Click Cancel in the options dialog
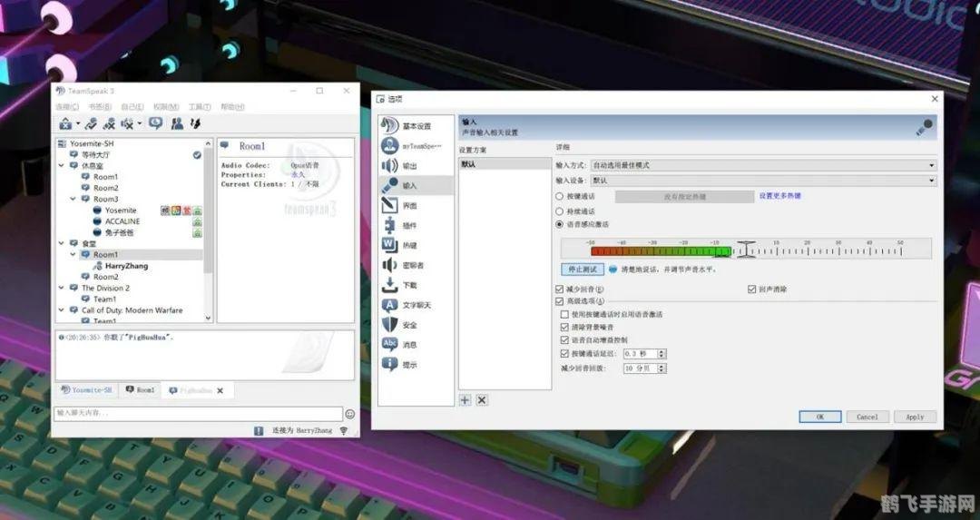Image resolution: width=980 pixels, height=520 pixels. point(867,417)
